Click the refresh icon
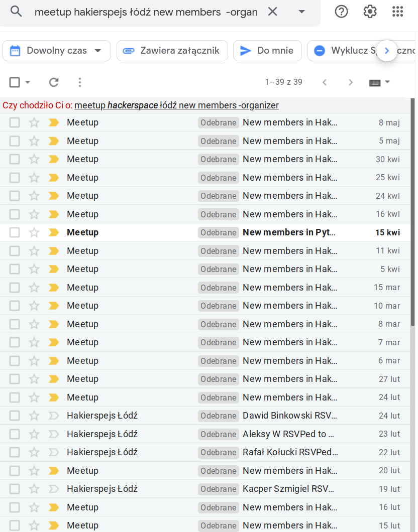Viewport: 418px width, 532px height. pos(54,82)
